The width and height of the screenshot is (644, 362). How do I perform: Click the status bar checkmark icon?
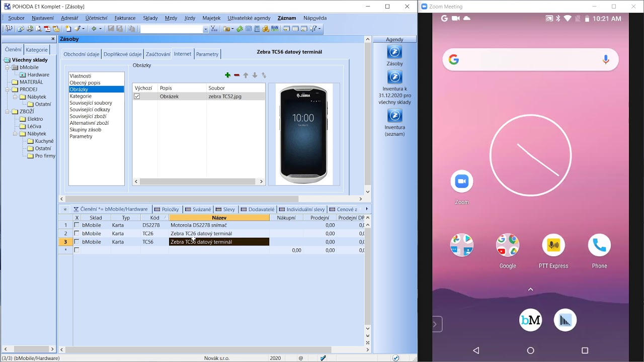tap(396, 358)
